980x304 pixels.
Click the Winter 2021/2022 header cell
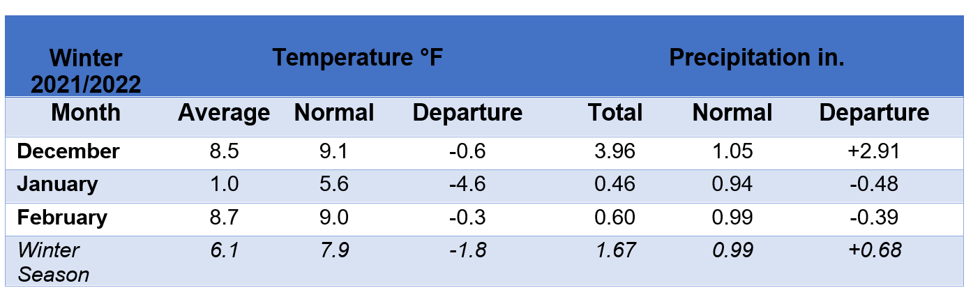86,70
